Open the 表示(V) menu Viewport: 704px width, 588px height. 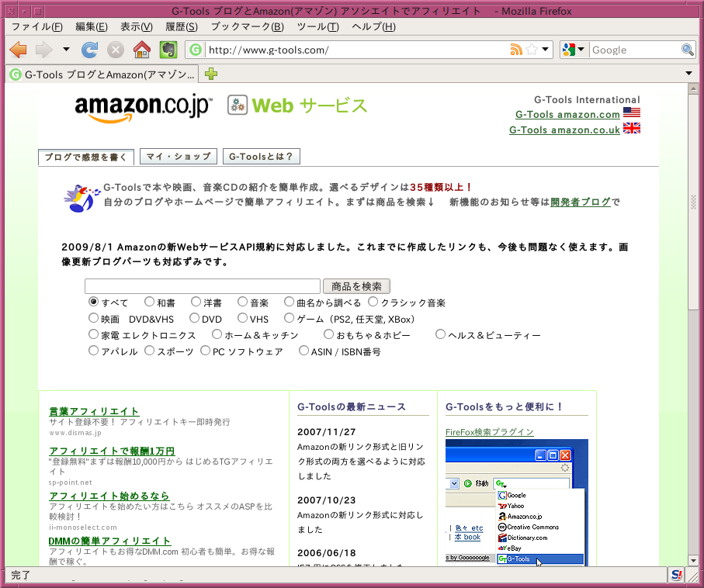pos(137,27)
